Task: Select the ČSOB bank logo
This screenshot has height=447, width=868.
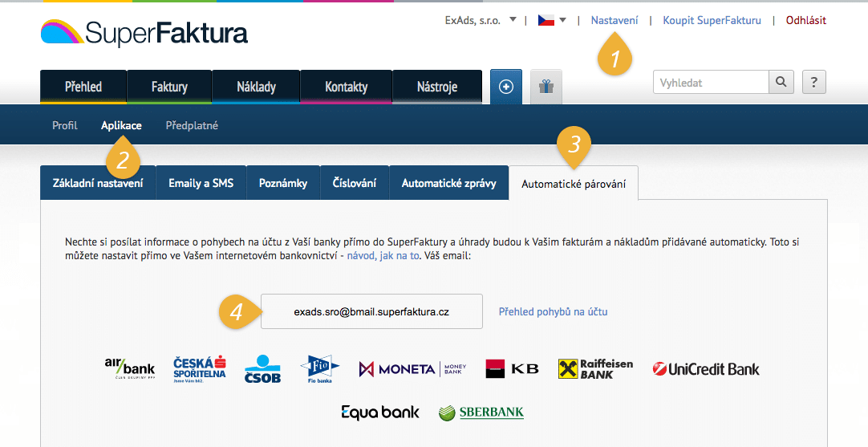Action: tap(262, 369)
